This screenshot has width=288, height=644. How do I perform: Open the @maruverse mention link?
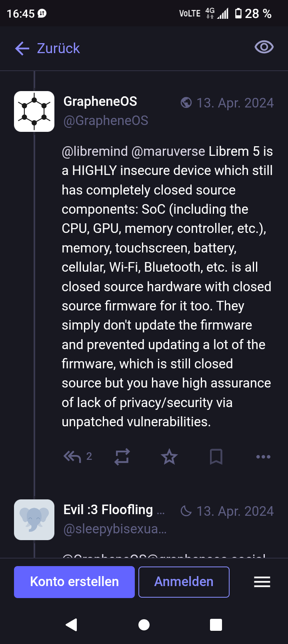pos(168,151)
